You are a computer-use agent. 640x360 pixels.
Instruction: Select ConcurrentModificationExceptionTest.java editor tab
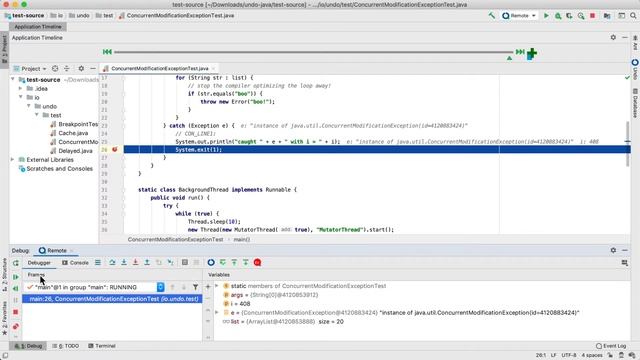coord(160,69)
